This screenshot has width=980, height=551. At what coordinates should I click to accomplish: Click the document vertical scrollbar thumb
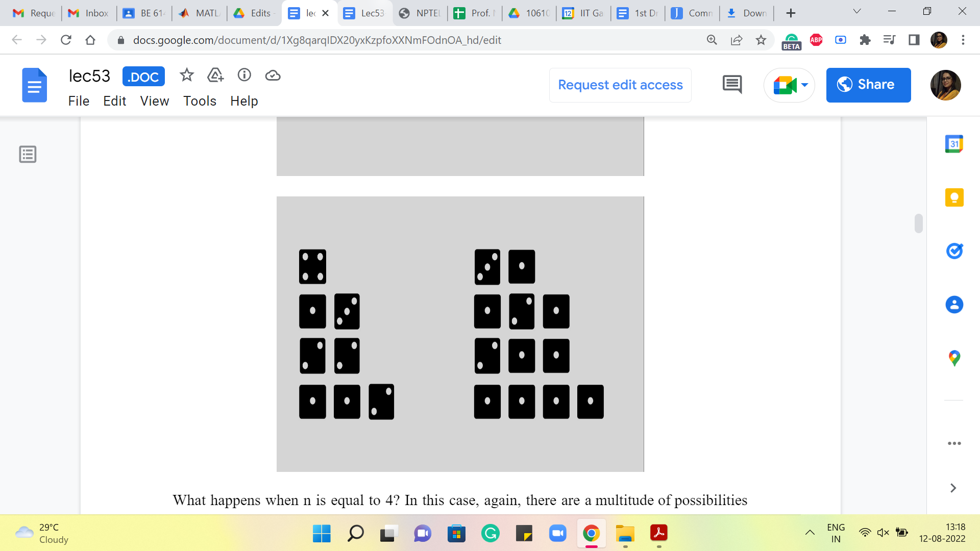pyautogui.click(x=918, y=223)
